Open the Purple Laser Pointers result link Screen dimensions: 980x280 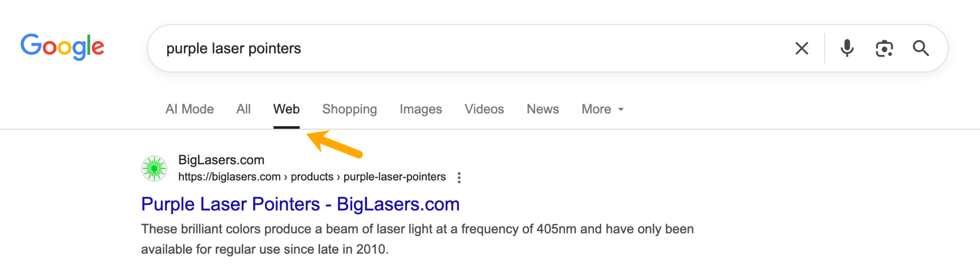[x=300, y=204]
